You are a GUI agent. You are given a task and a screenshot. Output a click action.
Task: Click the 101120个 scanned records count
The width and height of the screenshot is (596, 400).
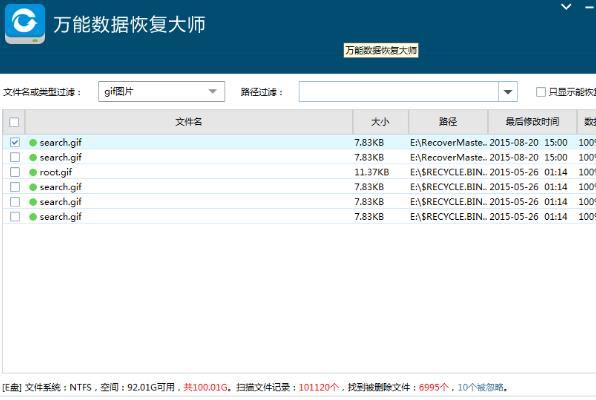tap(319, 387)
